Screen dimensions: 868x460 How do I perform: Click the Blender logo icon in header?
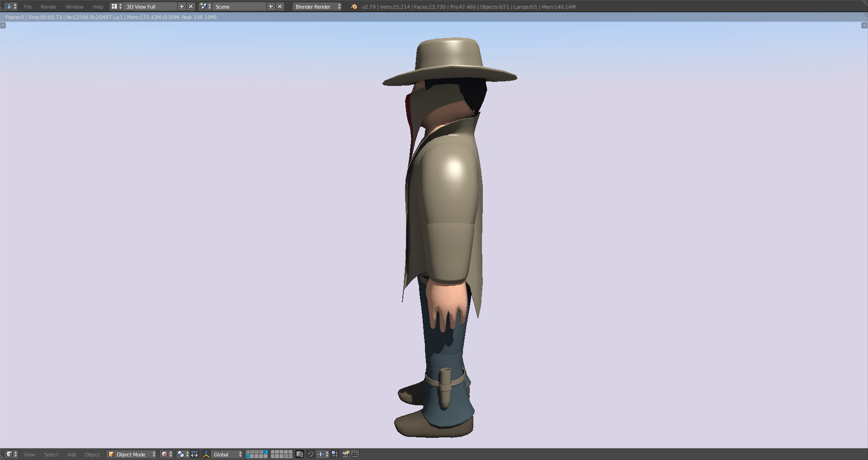coord(354,6)
